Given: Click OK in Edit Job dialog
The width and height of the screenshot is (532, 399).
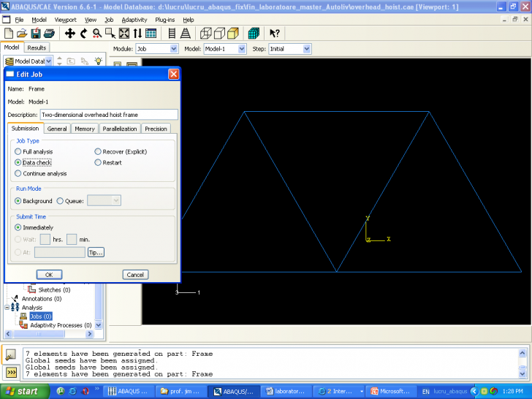Looking at the screenshot, I should coord(49,275).
